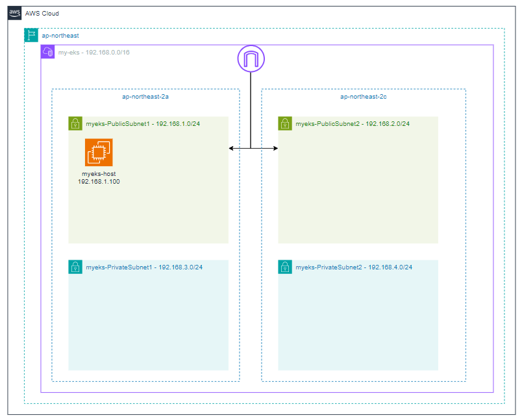This screenshot has height=420, width=522.
Task: Click the ap-northeast-2a zone label
Action: tap(145, 97)
